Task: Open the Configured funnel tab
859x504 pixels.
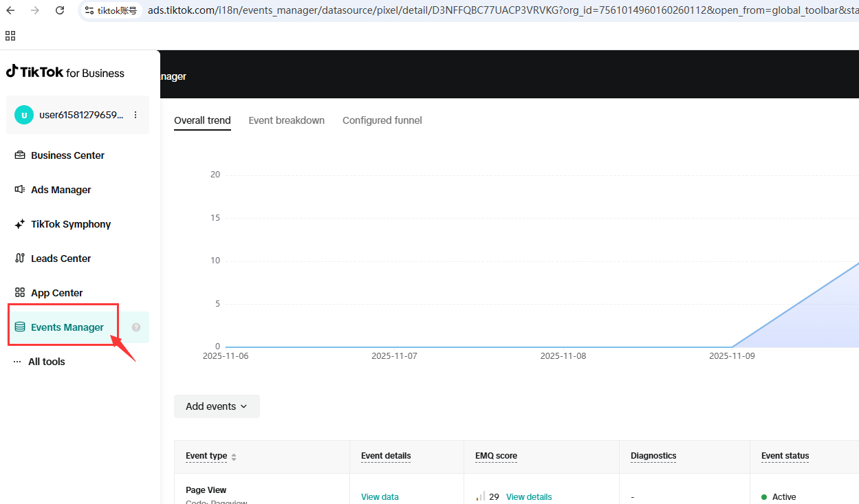Action: coord(382,120)
